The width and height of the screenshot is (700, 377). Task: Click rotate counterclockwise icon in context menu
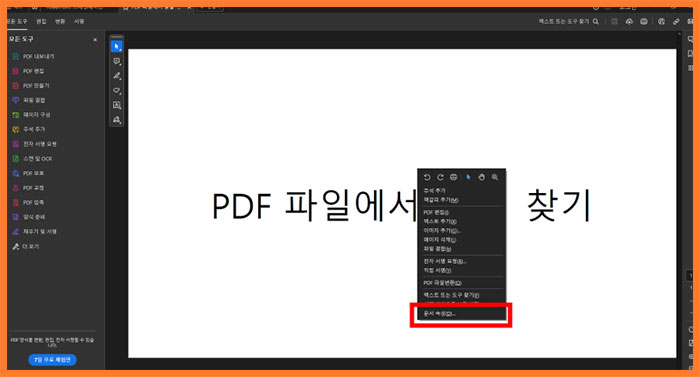(427, 177)
